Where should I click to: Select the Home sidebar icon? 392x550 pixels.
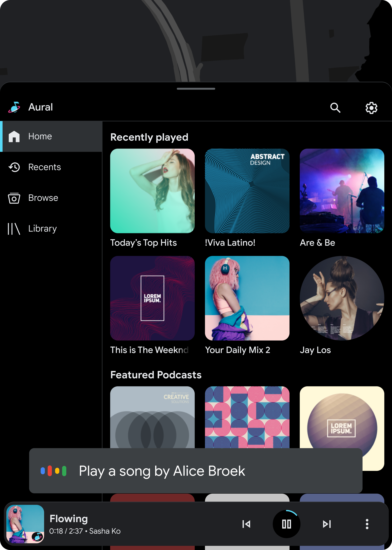point(14,136)
